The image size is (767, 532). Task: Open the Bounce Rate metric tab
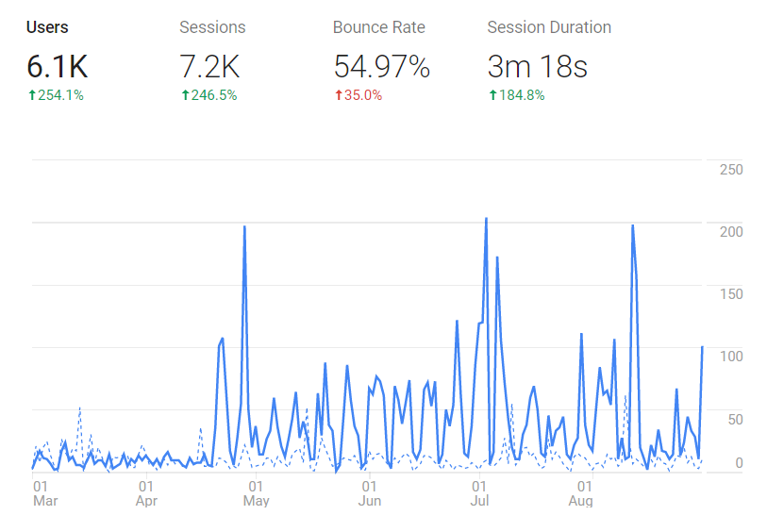[378, 27]
